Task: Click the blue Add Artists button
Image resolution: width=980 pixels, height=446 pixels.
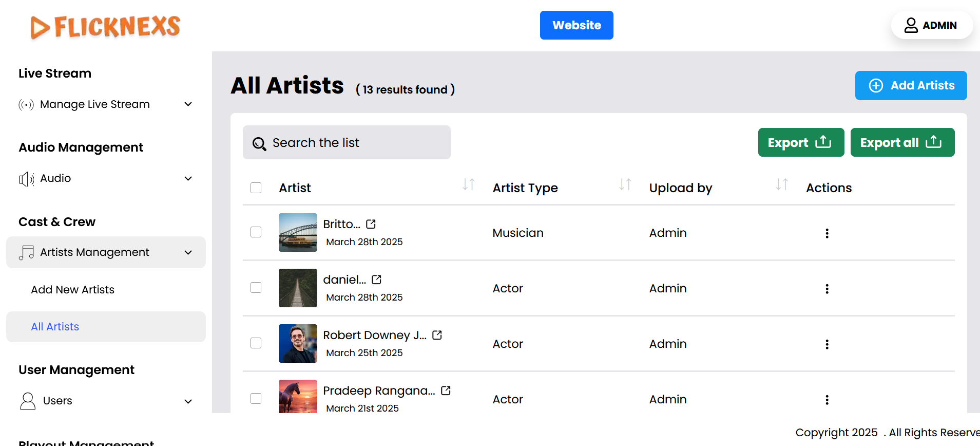Action: [x=911, y=85]
